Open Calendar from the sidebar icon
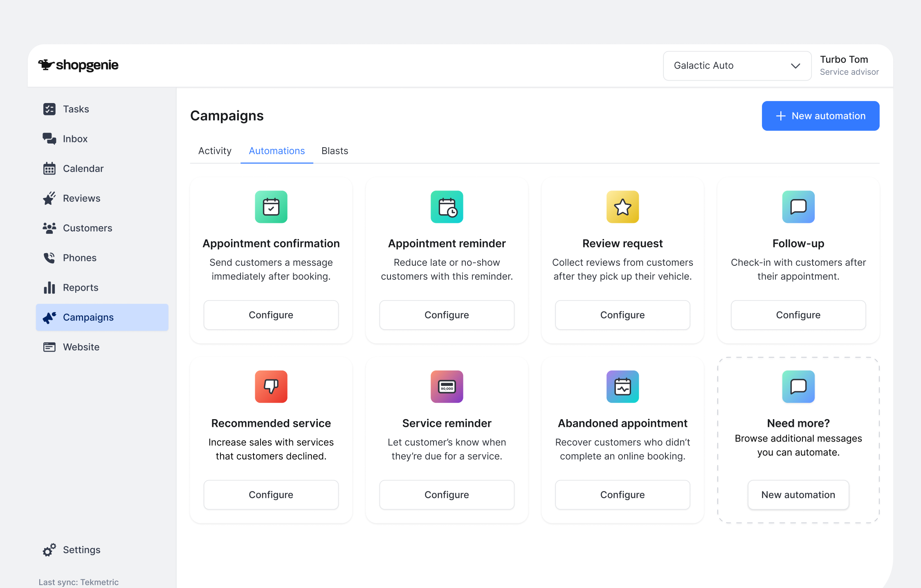The height and width of the screenshot is (588, 921). tap(49, 168)
